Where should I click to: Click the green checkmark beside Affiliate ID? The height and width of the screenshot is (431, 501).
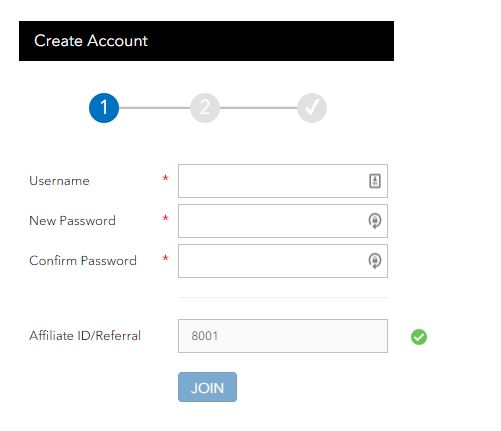coord(419,337)
